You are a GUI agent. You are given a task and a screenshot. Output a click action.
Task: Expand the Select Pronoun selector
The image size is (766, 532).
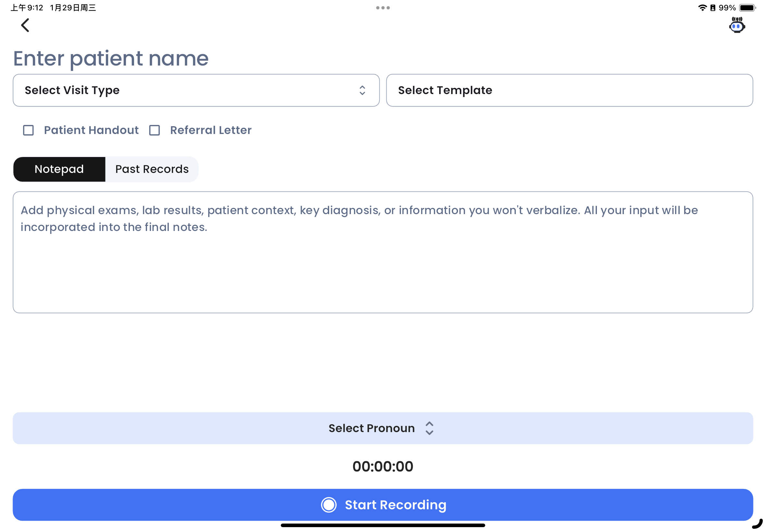[383, 428]
